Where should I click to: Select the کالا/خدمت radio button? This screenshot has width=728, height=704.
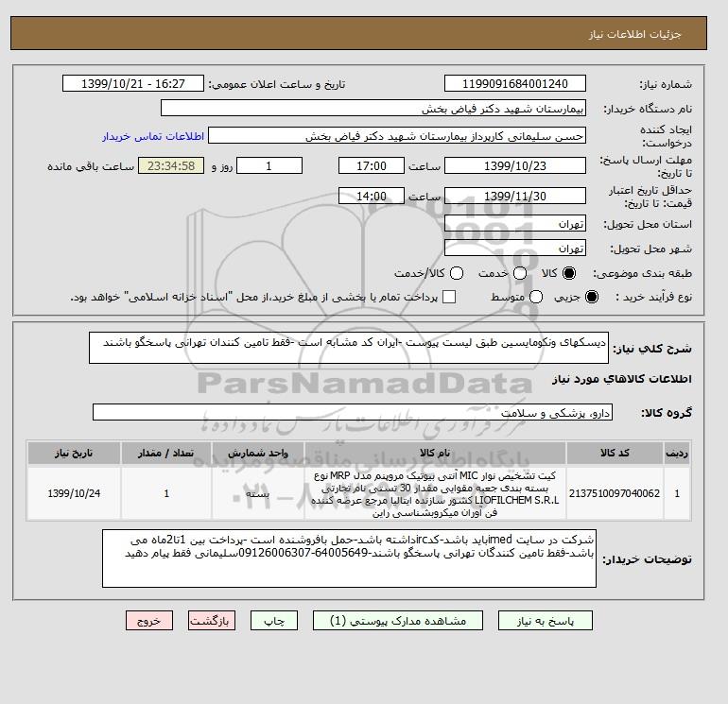click(x=457, y=273)
